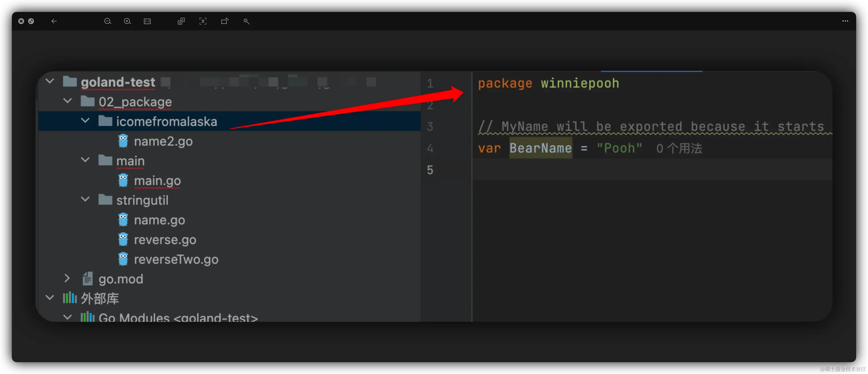The height and width of the screenshot is (374, 868).
Task: Click the text recognition scan icon
Action: [x=203, y=21]
